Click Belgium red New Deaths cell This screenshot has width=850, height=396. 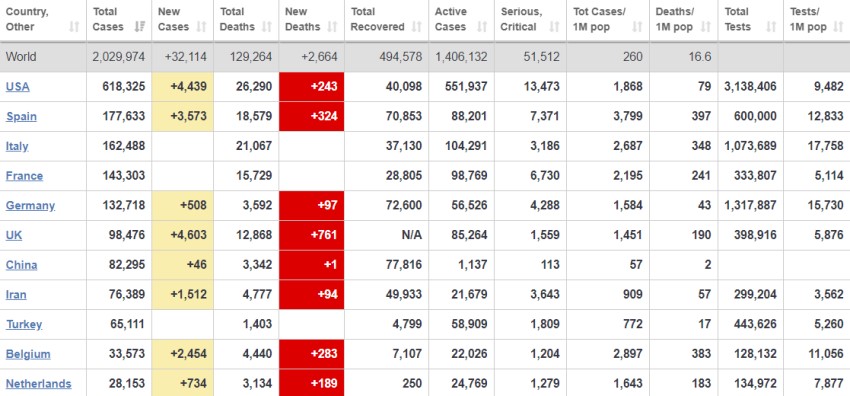click(x=312, y=354)
